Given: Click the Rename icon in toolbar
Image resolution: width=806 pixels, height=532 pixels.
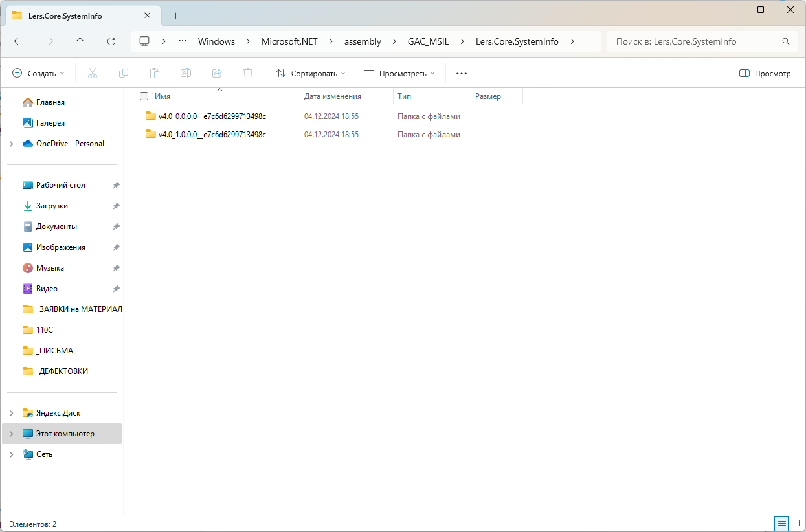Looking at the screenshot, I should pyautogui.click(x=185, y=74).
